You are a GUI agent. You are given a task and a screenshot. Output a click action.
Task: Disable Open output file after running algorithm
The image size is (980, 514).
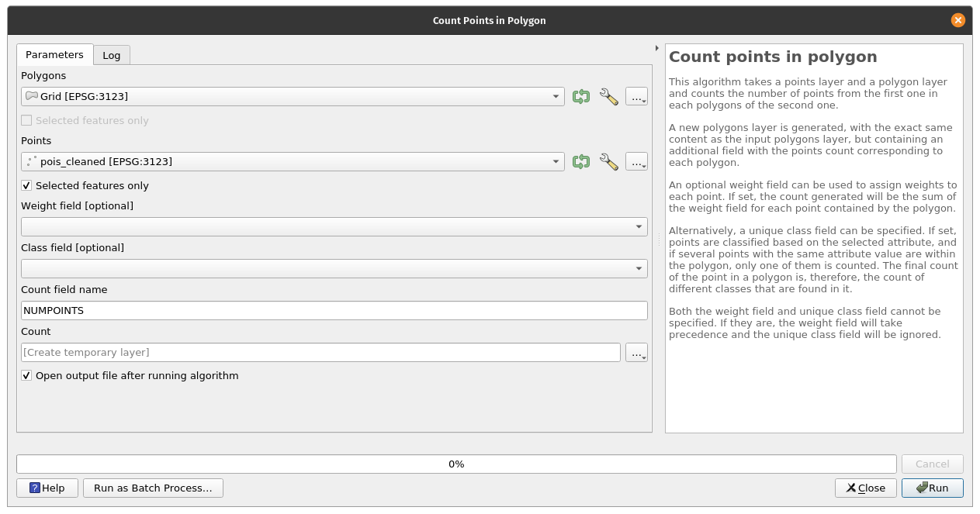[27, 376]
